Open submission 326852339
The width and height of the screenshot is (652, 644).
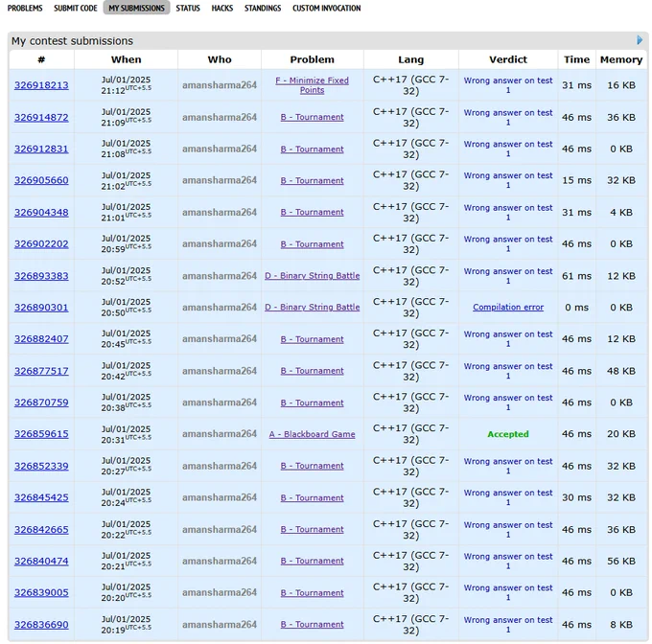[41, 466]
